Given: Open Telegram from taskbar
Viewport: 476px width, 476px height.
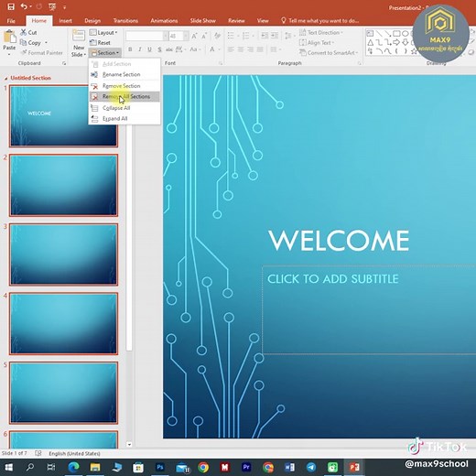Looking at the screenshot, I should (x=311, y=467).
